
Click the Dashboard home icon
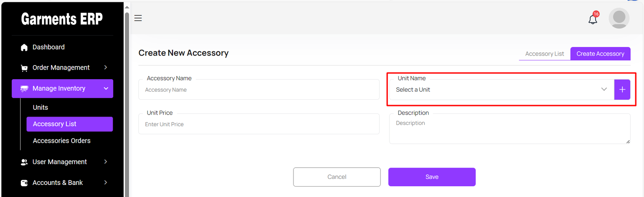[x=24, y=47]
